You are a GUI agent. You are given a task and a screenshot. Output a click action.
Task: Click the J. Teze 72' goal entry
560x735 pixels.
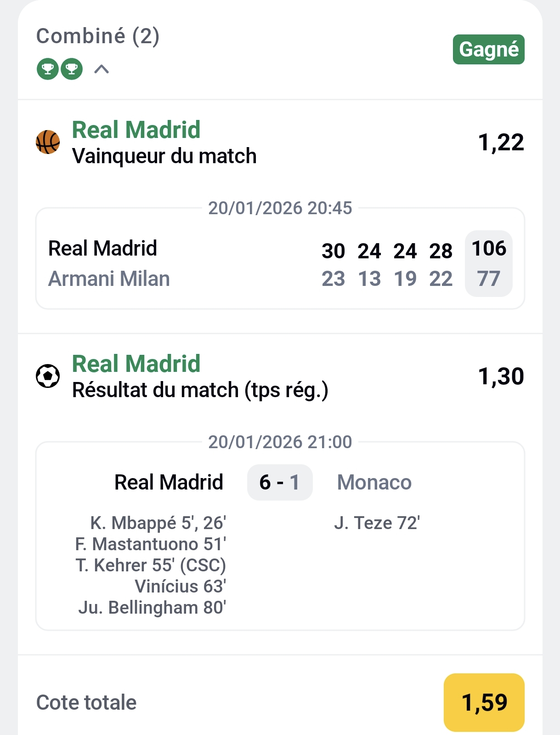[377, 523]
